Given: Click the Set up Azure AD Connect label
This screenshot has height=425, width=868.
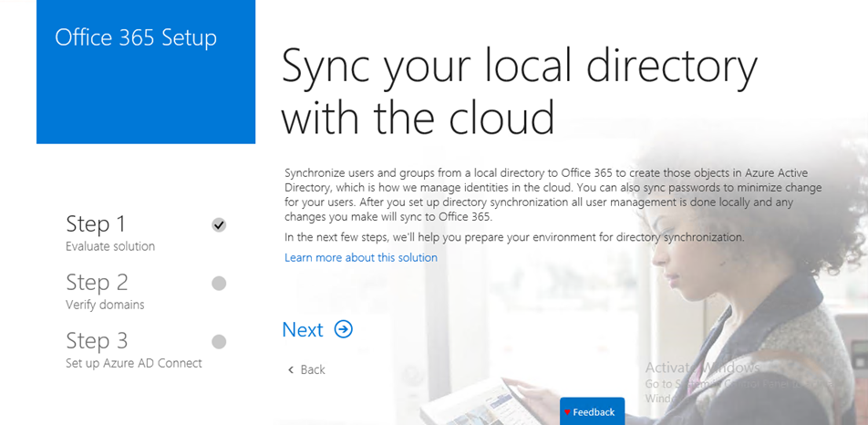Looking at the screenshot, I should [x=134, y=364].
